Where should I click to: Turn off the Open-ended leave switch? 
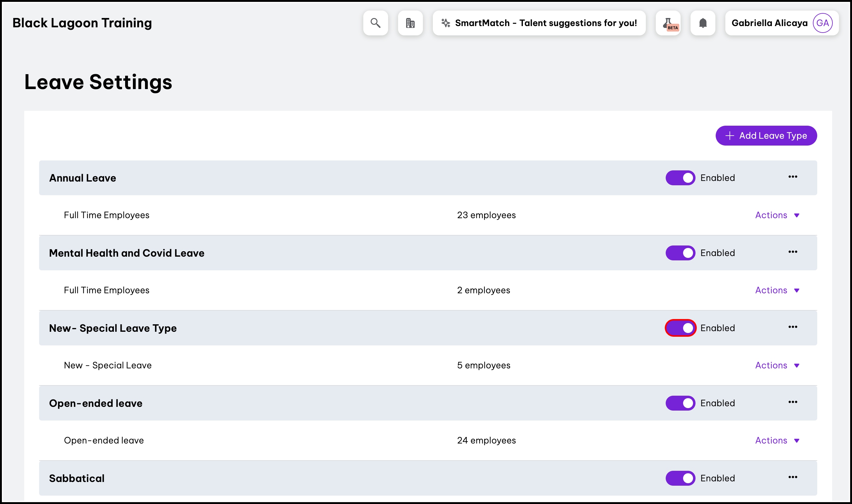click(x=680, y=403)
